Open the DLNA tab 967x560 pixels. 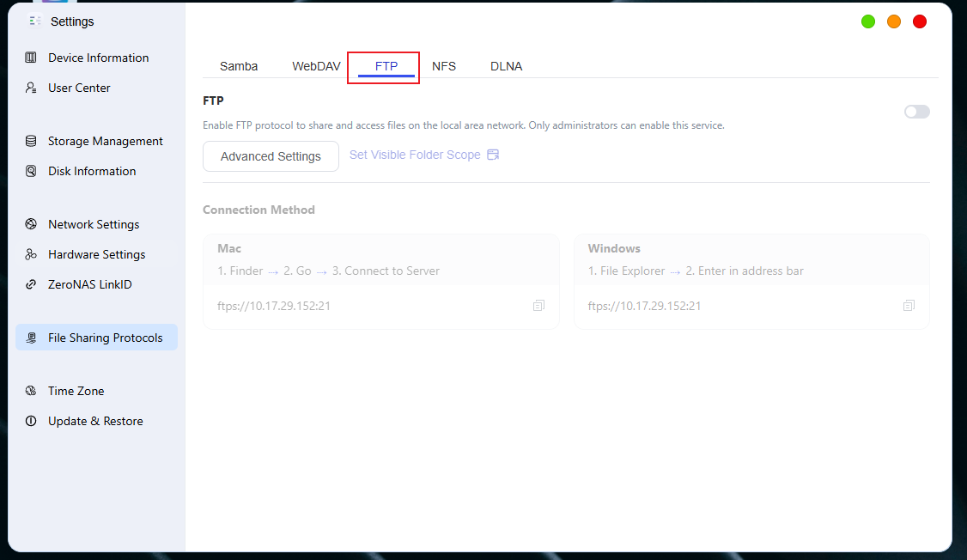(507, 66)
